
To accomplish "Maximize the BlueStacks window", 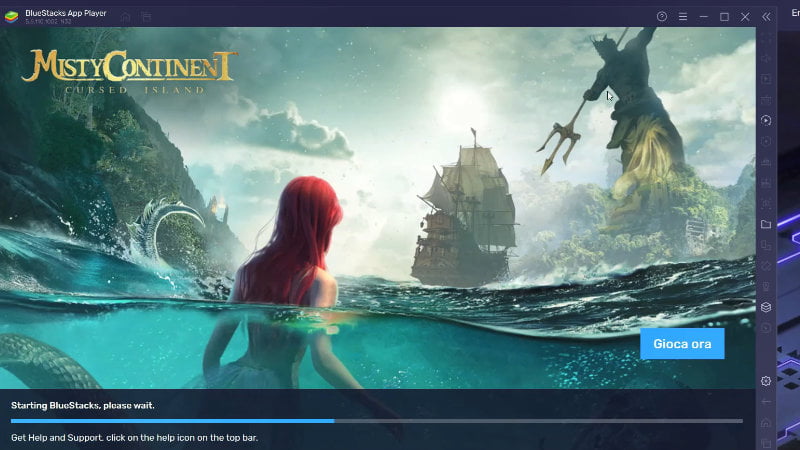I will click(x=724, y=17).
